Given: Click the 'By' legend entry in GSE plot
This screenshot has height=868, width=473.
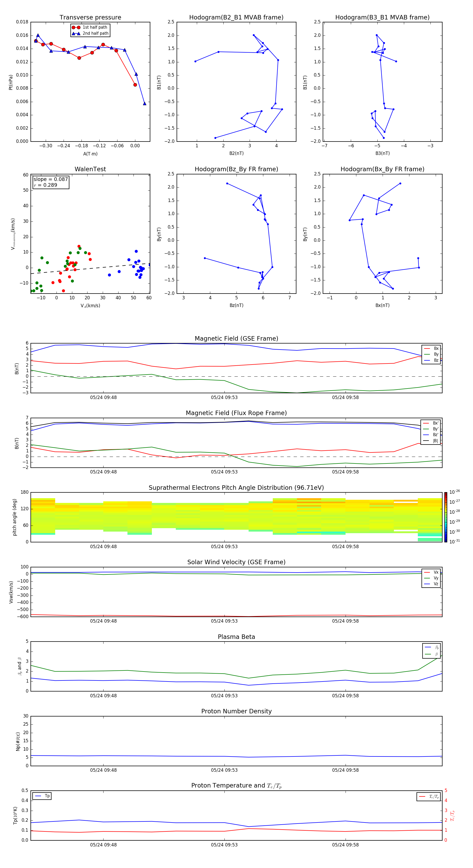Looking at the screenshot, I should (x=431, y=354).
